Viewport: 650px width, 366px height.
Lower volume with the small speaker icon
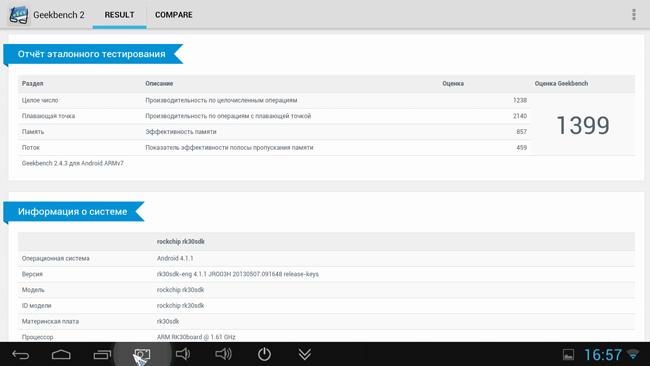[x=182, y=354]
